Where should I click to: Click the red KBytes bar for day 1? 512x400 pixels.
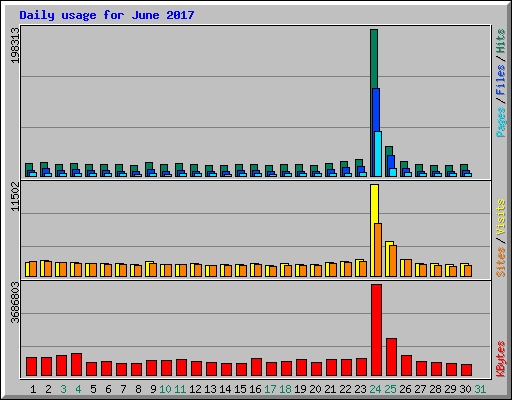coord(31,366)
